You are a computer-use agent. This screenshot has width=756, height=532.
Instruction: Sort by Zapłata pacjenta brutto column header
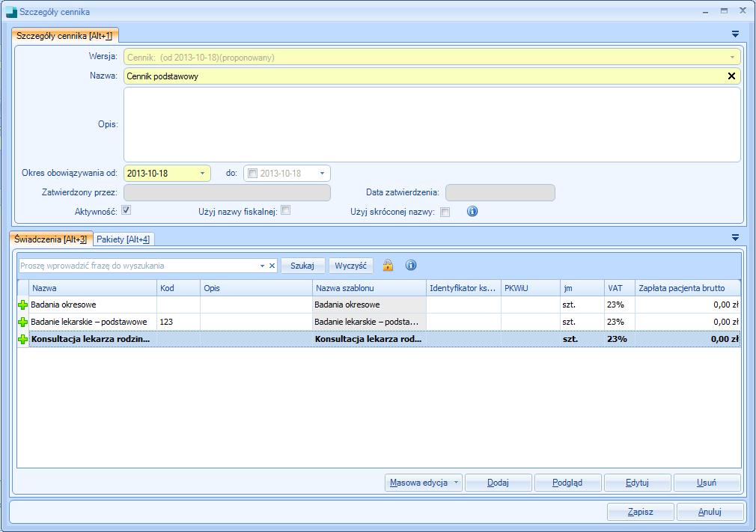pos(688,288)
